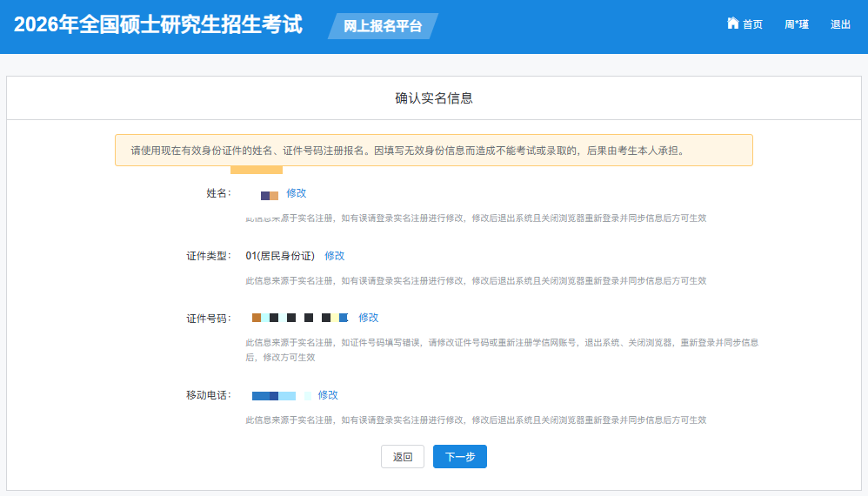Click the 01(居民身份证) certificate type value
Screen dimensions: 868x497
pos(280,256)
